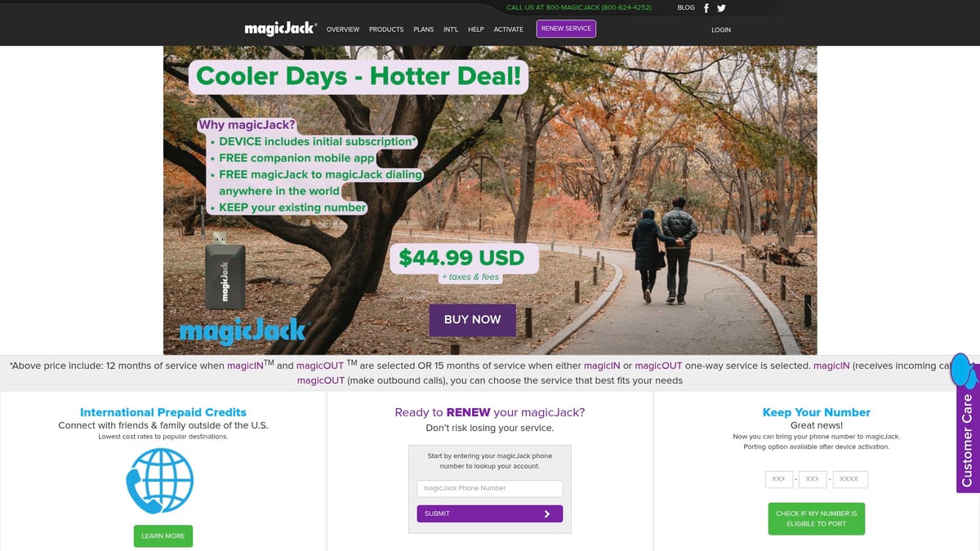
Task: Click the Login link
Action: (721, 29)
